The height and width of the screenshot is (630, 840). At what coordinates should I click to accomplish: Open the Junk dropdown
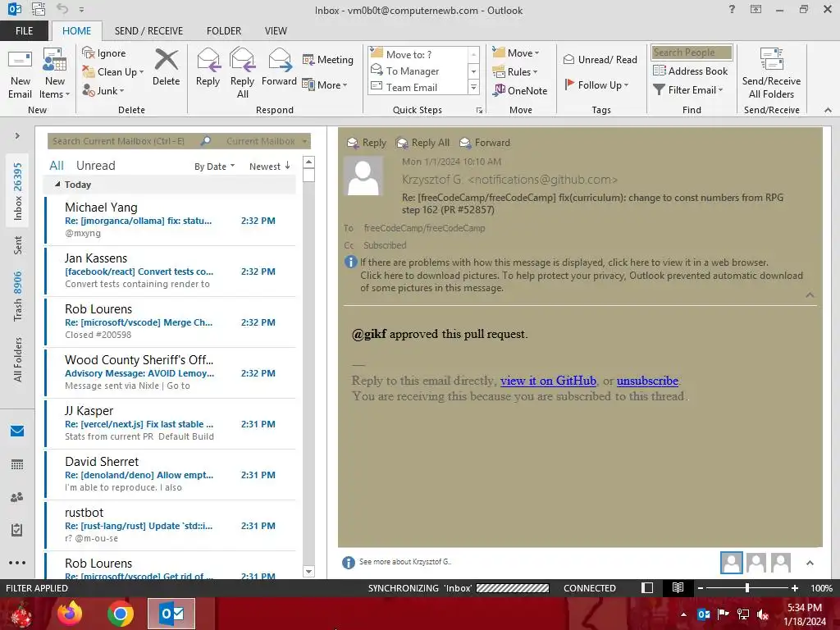103,90
